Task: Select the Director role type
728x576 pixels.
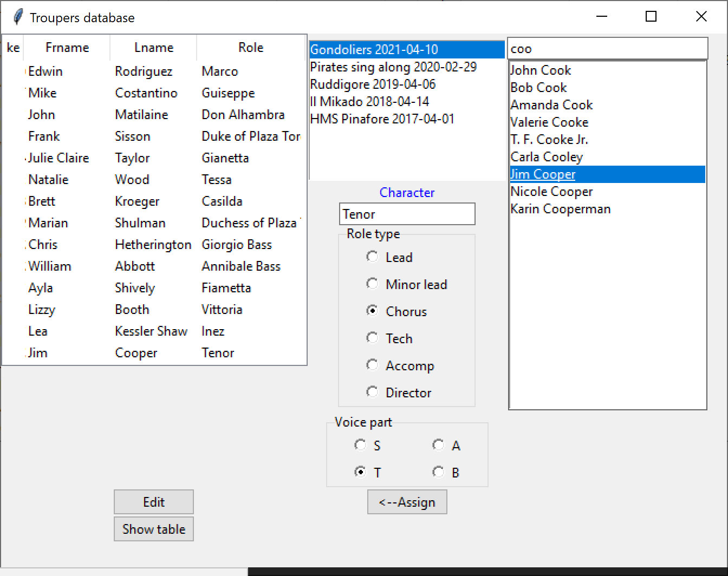Action: pos(372,392)
